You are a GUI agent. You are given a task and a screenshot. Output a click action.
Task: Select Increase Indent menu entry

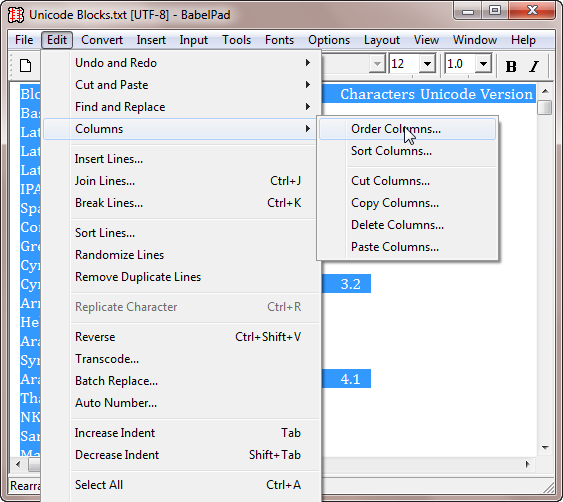pyautogui.click(x=181, y=433)
